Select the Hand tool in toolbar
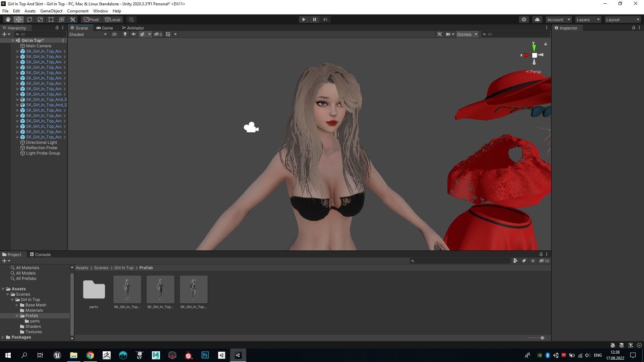644x362 pixels. (8, 19)
